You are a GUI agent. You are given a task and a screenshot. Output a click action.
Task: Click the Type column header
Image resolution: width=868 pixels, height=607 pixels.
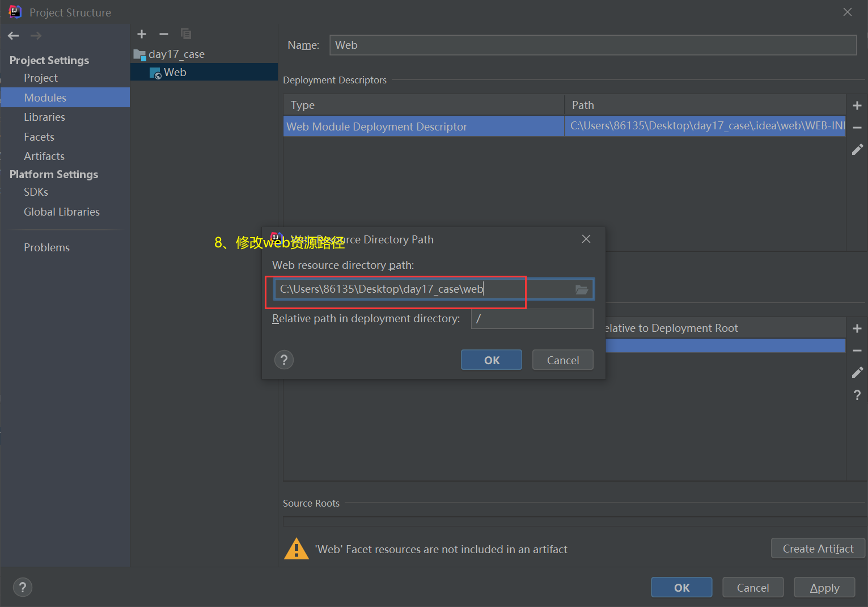click(x=424, y=105)
